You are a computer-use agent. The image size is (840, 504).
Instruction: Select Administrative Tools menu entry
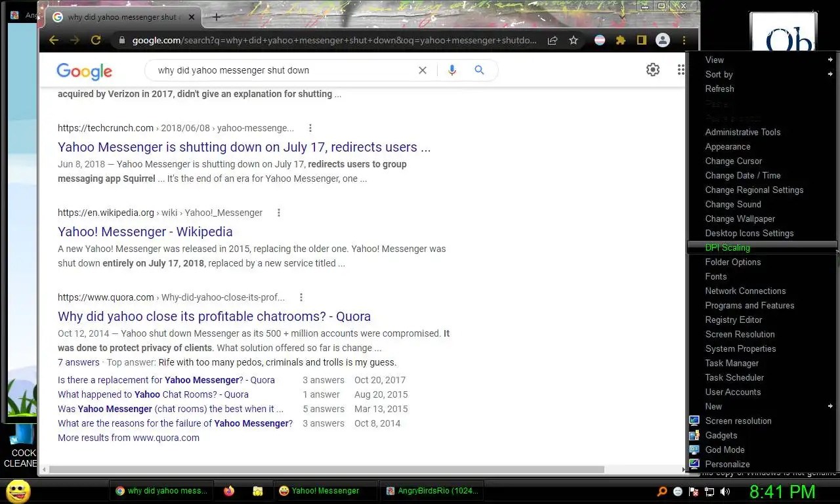click(x=763, y=132)
